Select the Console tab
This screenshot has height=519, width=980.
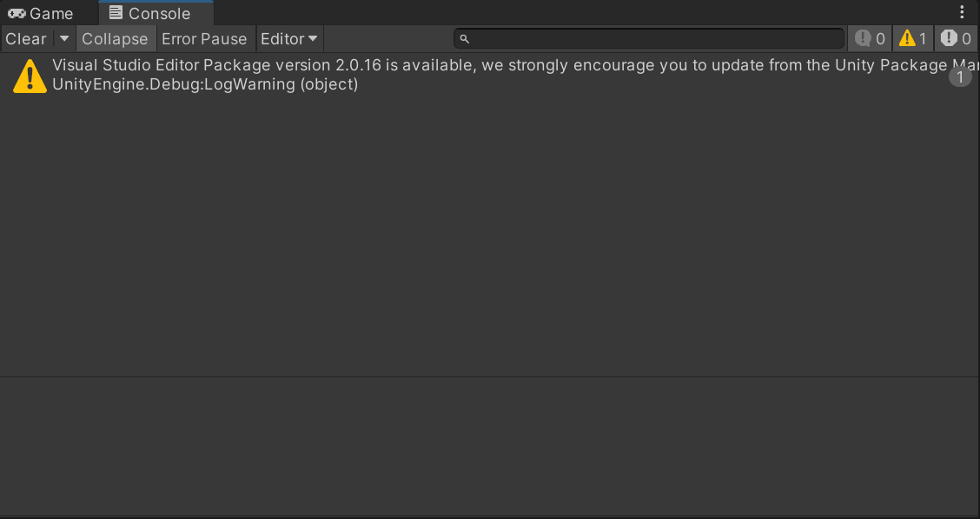coord(158,14)
